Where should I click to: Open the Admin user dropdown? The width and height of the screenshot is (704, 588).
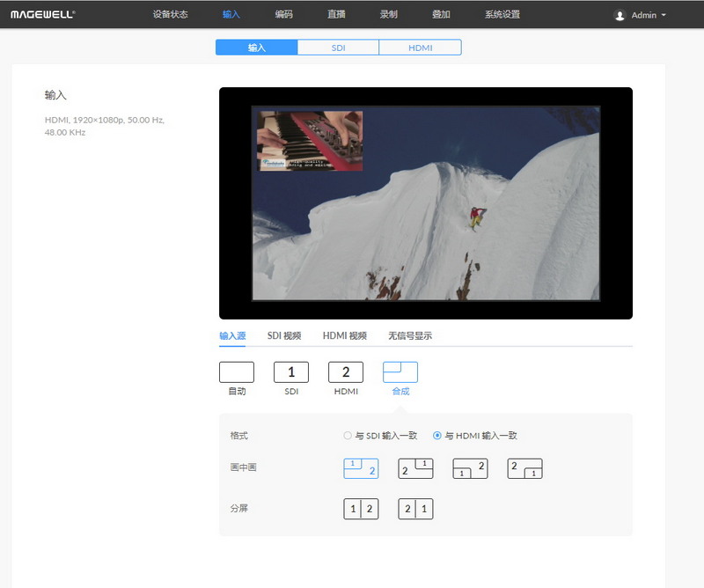tap(641, 15)
